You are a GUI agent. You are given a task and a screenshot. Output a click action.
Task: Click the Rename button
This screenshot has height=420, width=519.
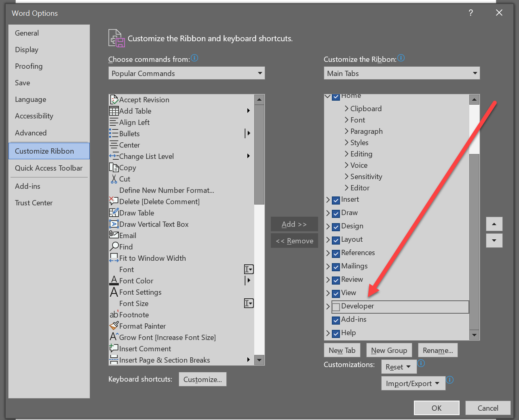[438, 350]
